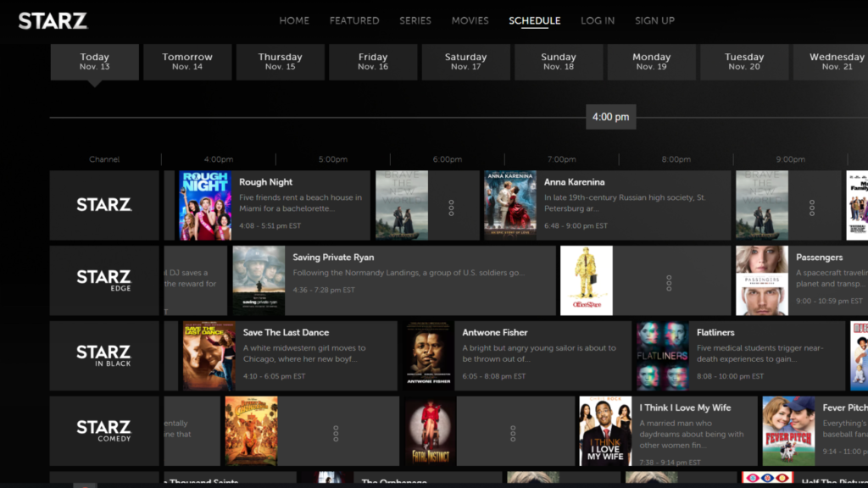Viewport: 868px width, 488px height.
Task: Click the 8:08 - 10:00 pm EST time
Action: click(730, 376)
